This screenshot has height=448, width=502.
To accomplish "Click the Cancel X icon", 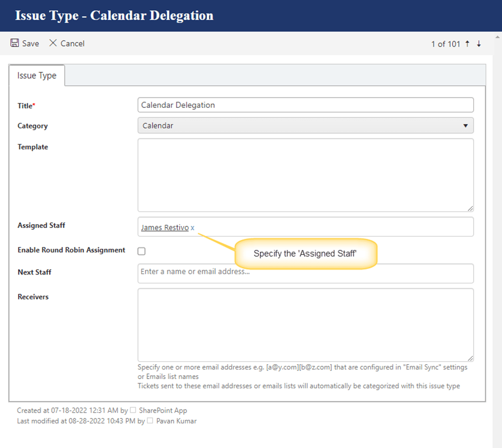I will [53, 43].
